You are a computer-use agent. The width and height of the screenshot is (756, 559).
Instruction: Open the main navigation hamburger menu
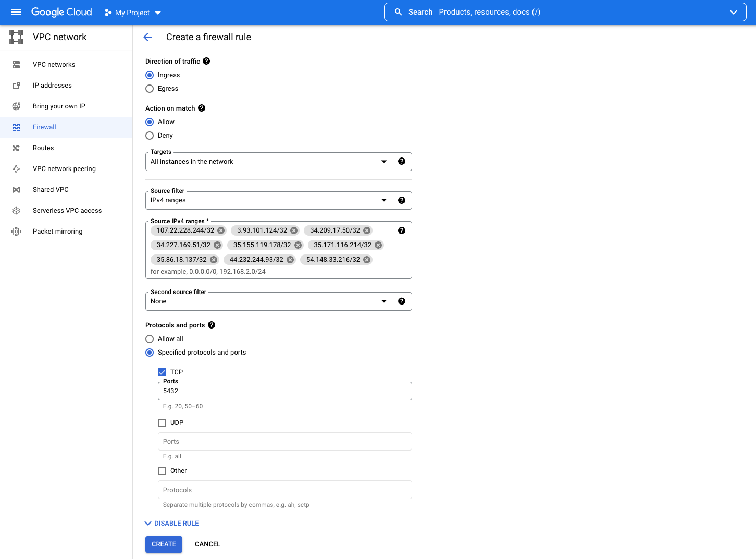click(16, 12)
